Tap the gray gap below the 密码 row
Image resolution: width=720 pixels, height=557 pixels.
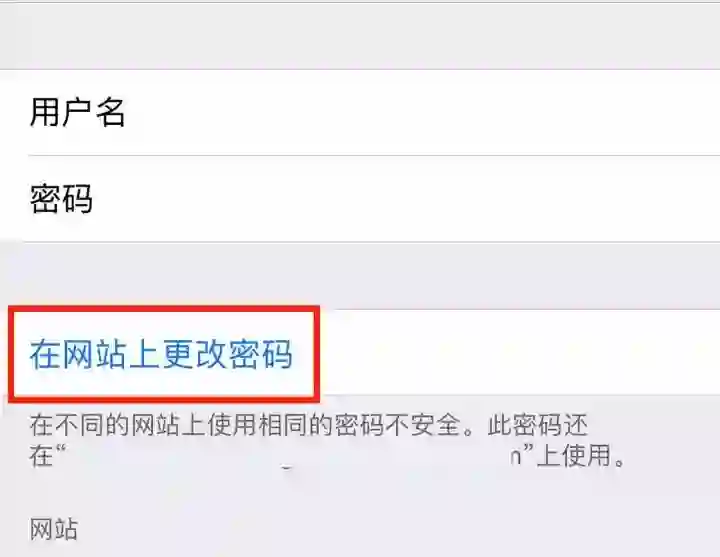coord(360,276)
